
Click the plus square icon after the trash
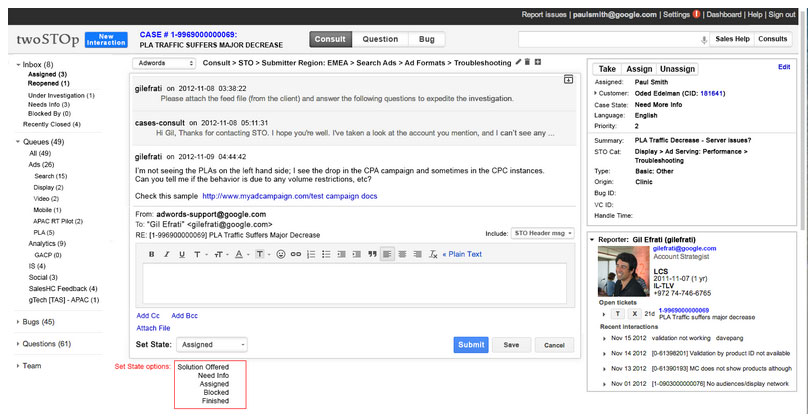click(537, 62)
